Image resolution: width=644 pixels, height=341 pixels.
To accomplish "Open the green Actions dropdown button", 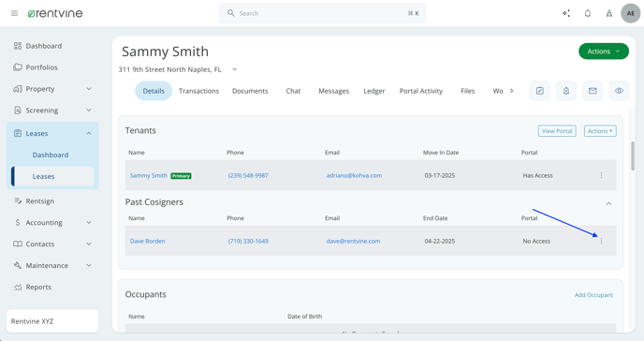I will (x=604, y=52).
